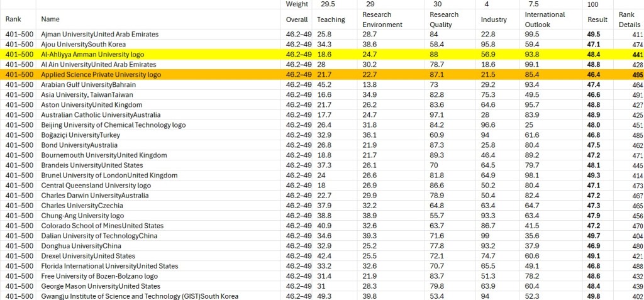Select Research Quality value 97.1 for Australian Catholic
Image resolution: width=644 pixels, height=300 pixels.
(x=437, y=115)
